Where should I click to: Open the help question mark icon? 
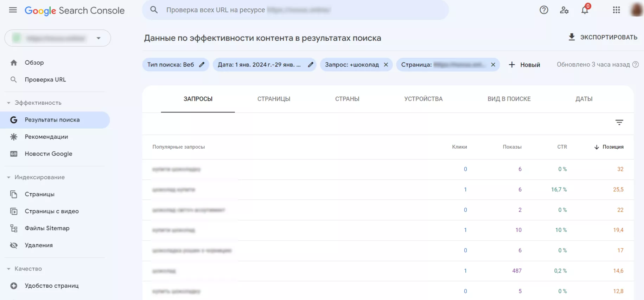point(544,10)
